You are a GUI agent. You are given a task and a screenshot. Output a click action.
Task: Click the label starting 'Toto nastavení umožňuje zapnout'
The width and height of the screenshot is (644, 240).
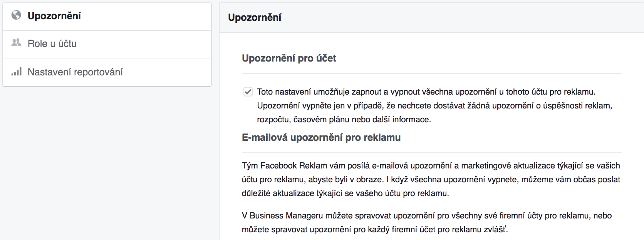coord(426,92)
